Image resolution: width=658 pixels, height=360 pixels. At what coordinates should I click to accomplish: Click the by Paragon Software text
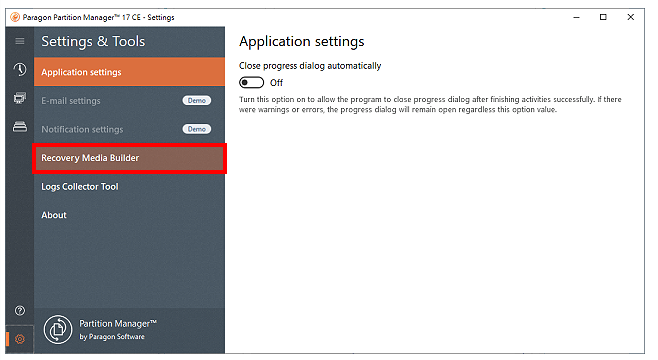[112, 337]
